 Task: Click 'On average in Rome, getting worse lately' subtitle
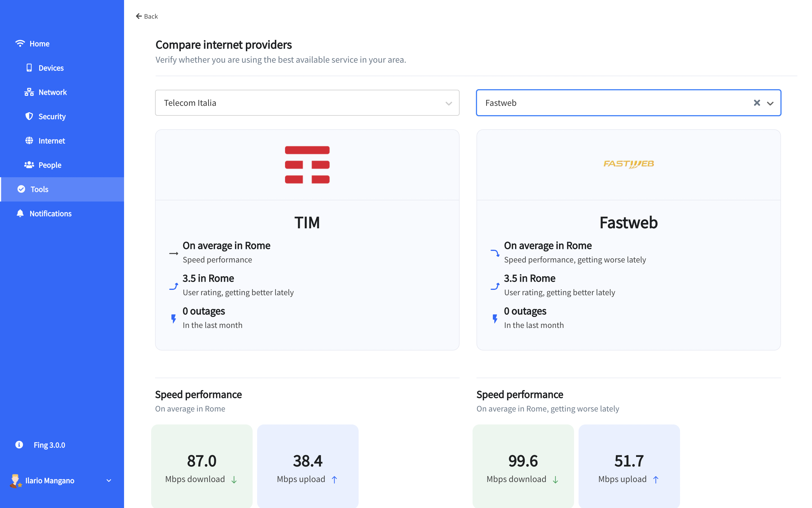(548, 409)
